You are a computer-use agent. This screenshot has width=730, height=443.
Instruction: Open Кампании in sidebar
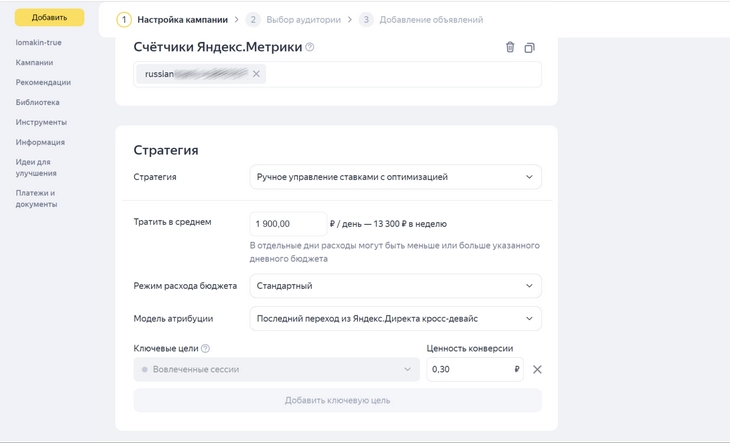pyautogui.click(x=35, y=63)
